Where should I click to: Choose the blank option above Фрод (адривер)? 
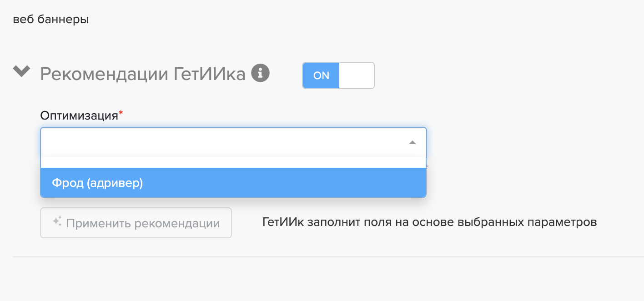(233, 163)
